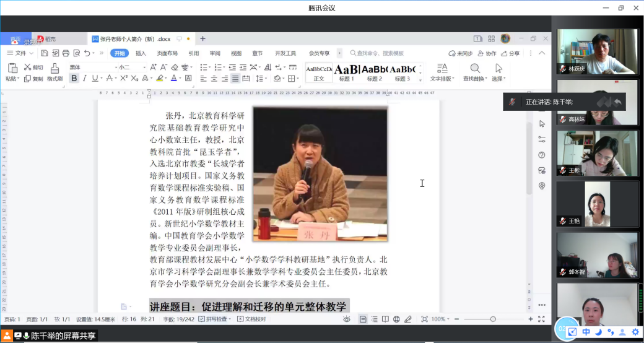
Task: Click the character border icon
Action: tap(188, 78)
